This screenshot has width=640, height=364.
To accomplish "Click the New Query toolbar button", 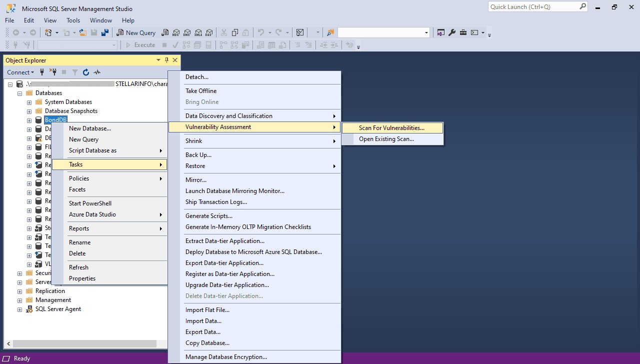I will coord(136,32).
